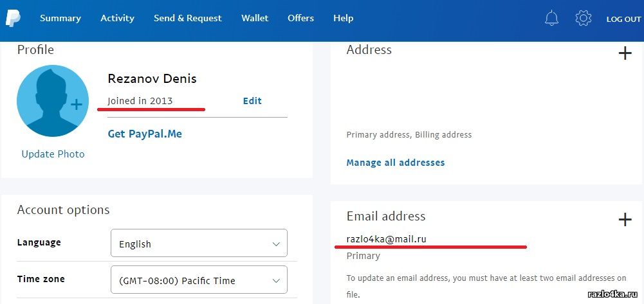Image resolution: width=644 pixels, height=304 pixels.
Task: Click the Update Photo link
Action: (53, 154)
